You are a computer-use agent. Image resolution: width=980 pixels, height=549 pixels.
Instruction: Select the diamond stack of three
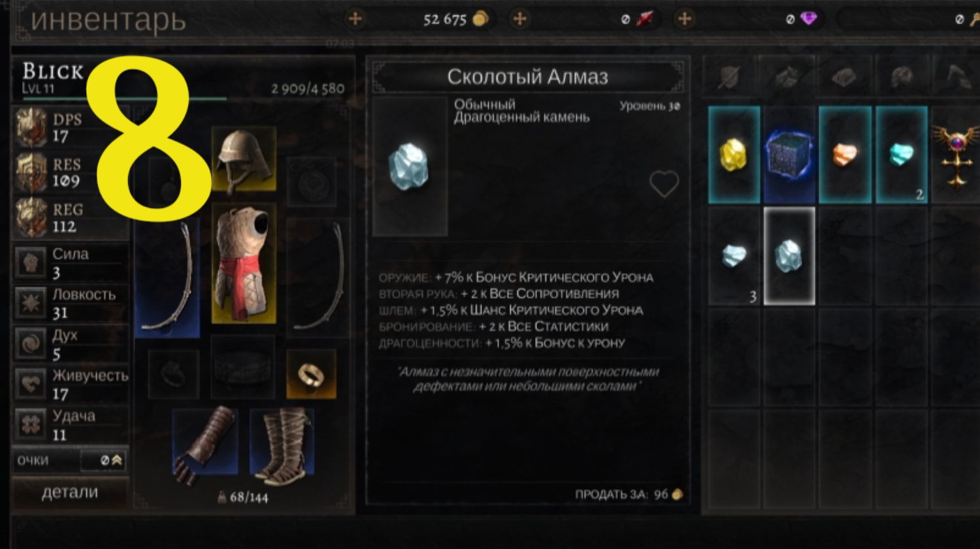click(734, 256)
